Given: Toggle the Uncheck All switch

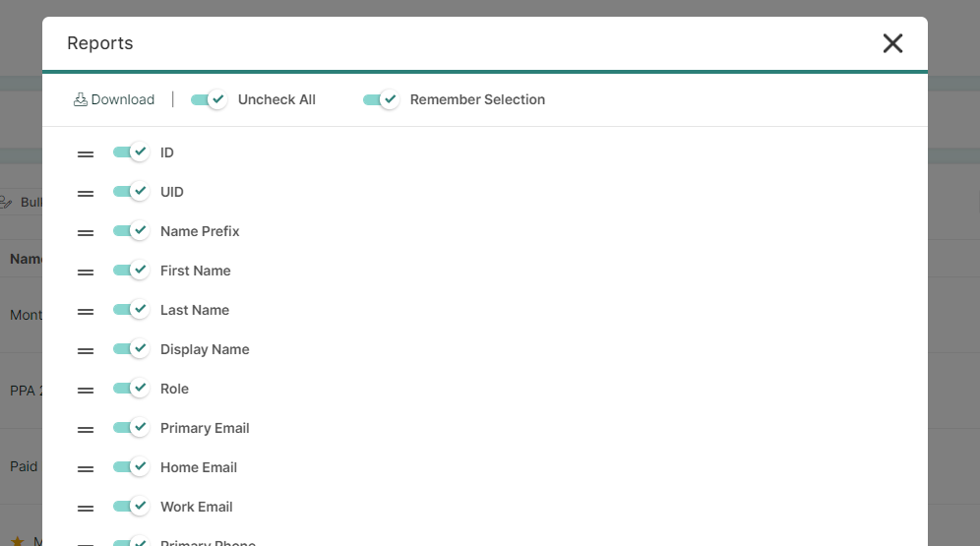Looking at the screenshot, I should 209,99.
